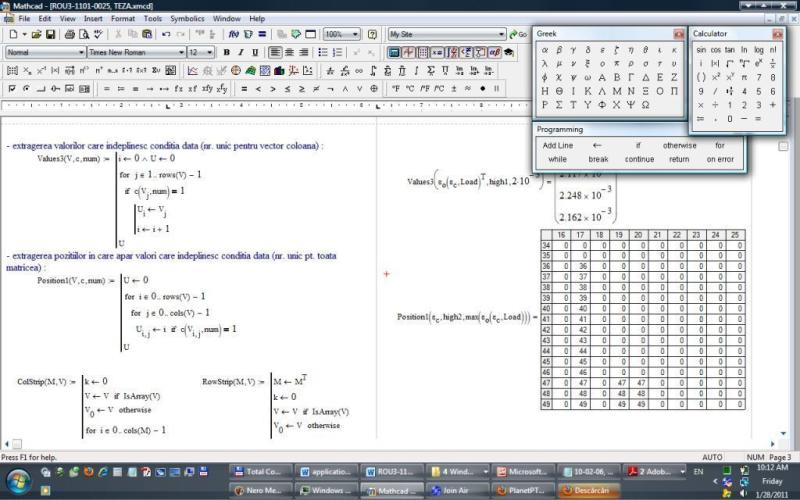Viewport: 800px width, 500px height.
Task: Open the Insert menu
Action: click(93, 18)
